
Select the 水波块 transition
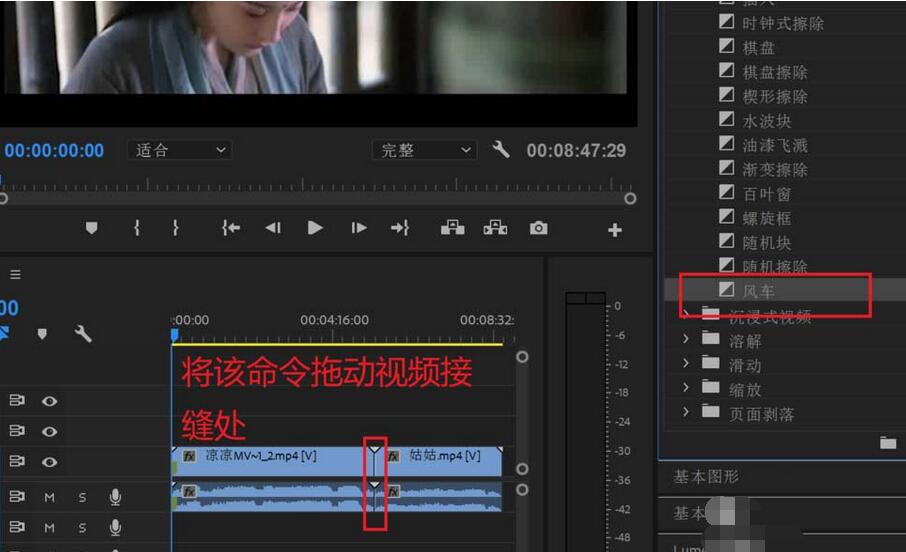point(767,121)
